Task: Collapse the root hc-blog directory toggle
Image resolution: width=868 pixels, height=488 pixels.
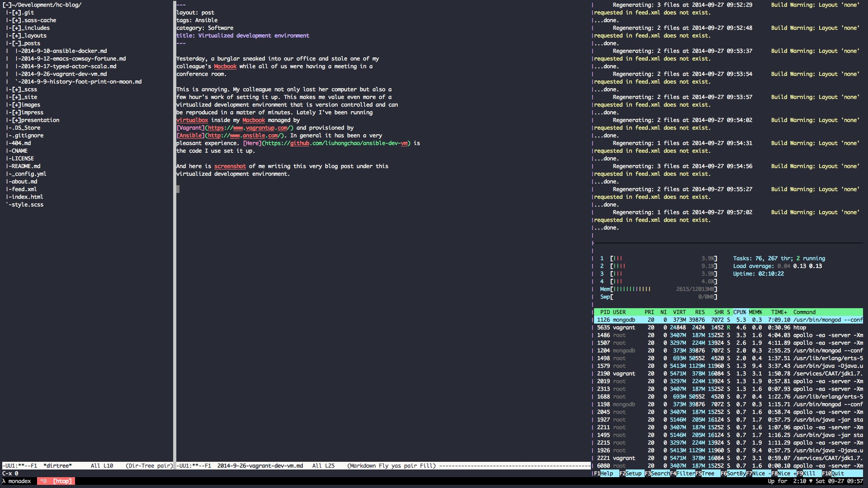Action: click(x=7, y=5)
